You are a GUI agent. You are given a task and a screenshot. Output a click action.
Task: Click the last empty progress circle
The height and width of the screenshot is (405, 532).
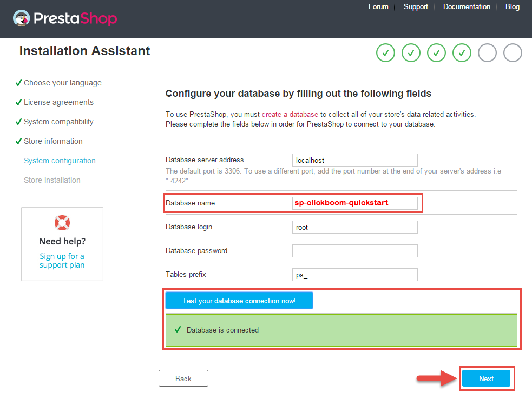[x=513, y=53]
